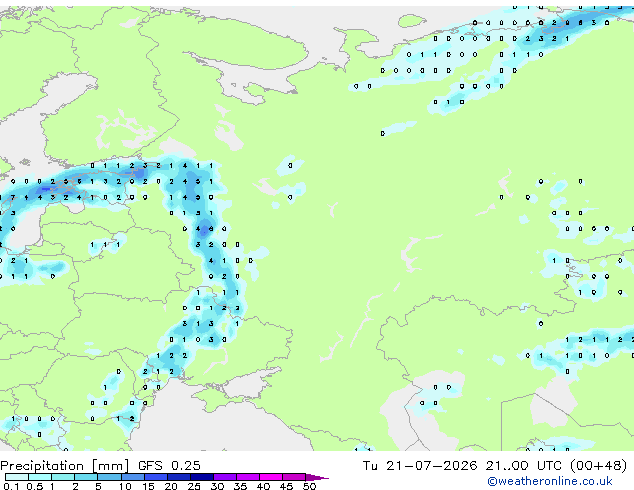
Task: Click the "50" legend scale label
Action: coord(309,486)
